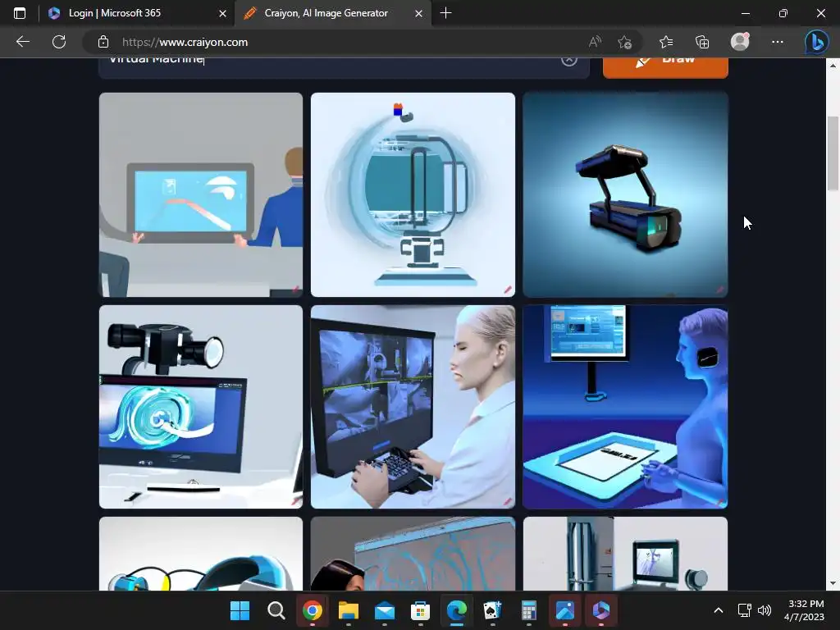The width and height of the screenshot is (840, 630).
Task: Open network status tray icon
Action: (744, 610)
